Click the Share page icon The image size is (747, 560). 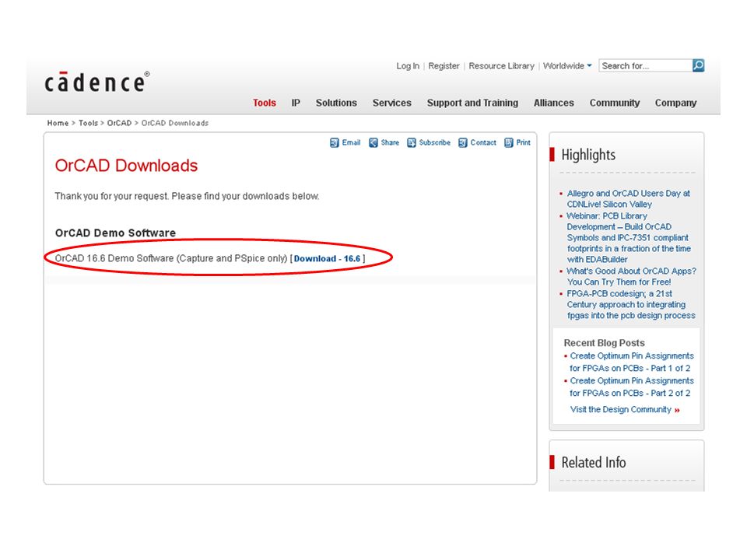(373, 142)
